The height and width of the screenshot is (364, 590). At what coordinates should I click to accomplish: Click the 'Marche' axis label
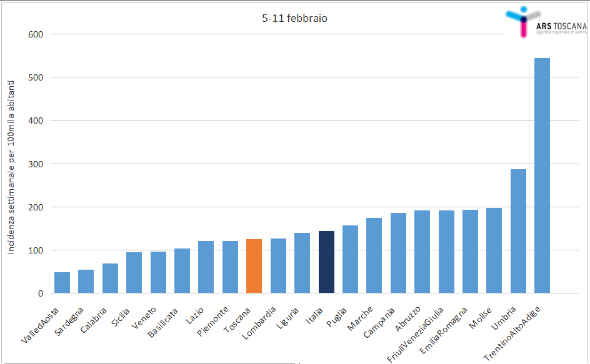(360, 318)
